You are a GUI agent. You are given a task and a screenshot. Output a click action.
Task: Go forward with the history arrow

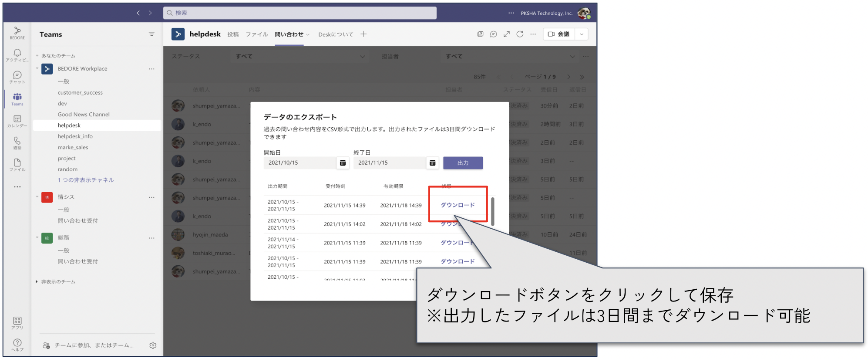point(150,13)
